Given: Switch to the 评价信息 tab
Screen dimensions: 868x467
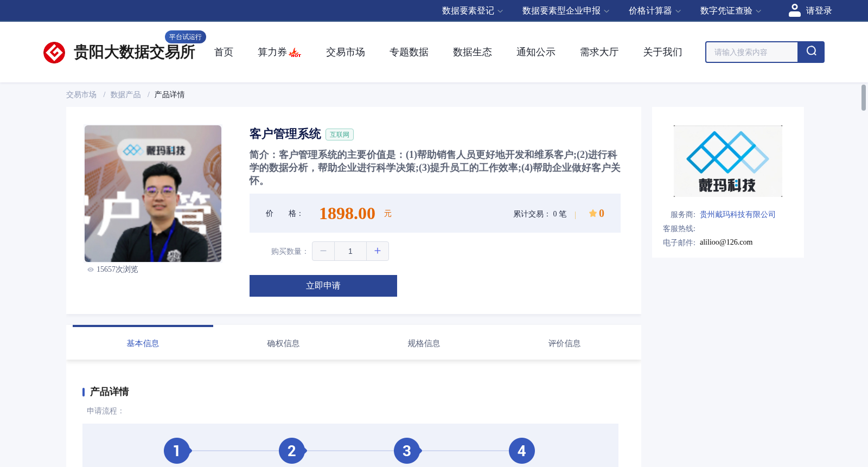Looking at the screenshot, I should coord(564,343).
